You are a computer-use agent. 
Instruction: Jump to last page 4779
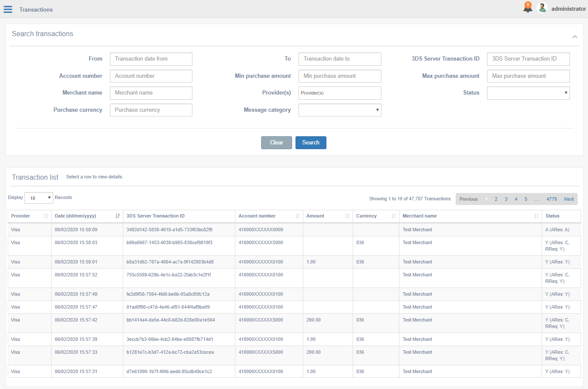click(x=551, y=199)
